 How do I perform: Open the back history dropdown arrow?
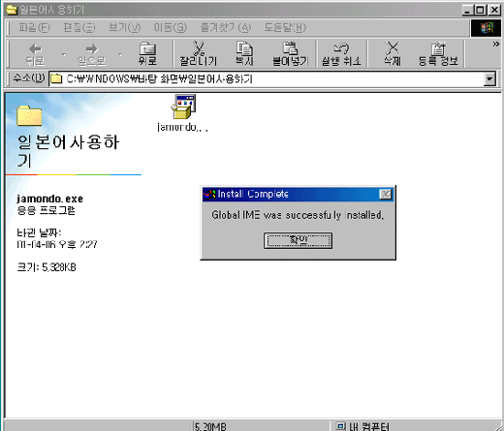pyautogui.click(x=64, y=54)
